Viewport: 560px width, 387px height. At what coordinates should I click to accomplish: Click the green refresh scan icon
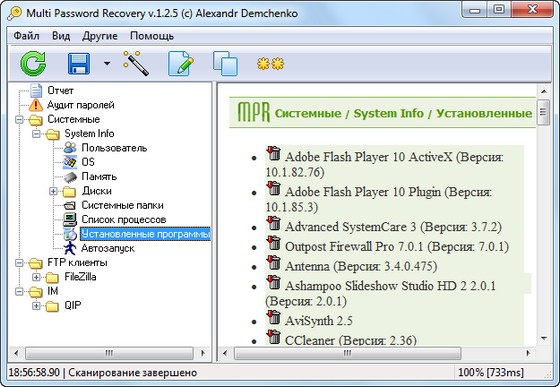point(33,64)
